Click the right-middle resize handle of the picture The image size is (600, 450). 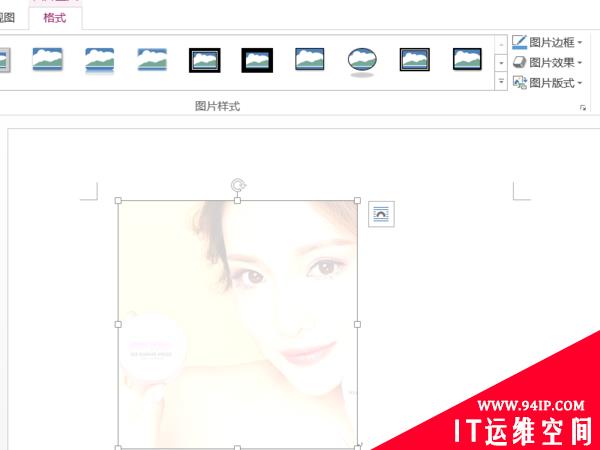357,324
